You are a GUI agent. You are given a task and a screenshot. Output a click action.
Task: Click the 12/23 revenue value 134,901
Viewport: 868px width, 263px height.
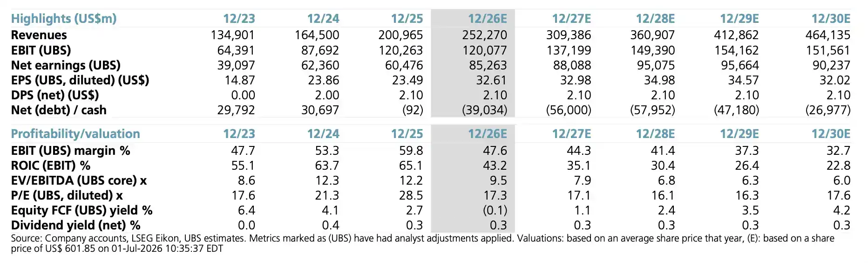233,35
